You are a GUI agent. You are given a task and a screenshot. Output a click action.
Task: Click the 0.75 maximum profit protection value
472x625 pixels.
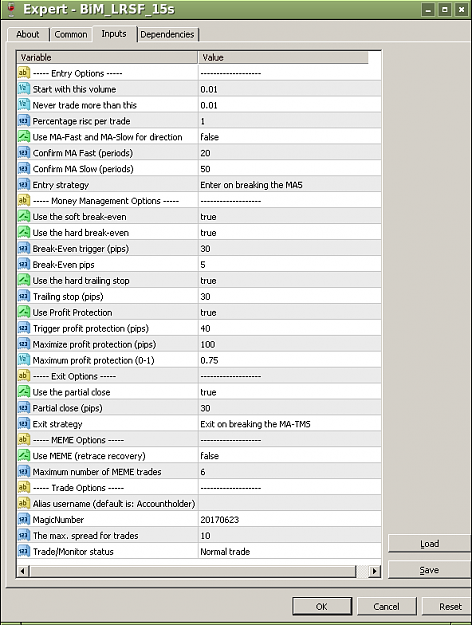pyautogui.click(x=209, y=360)
